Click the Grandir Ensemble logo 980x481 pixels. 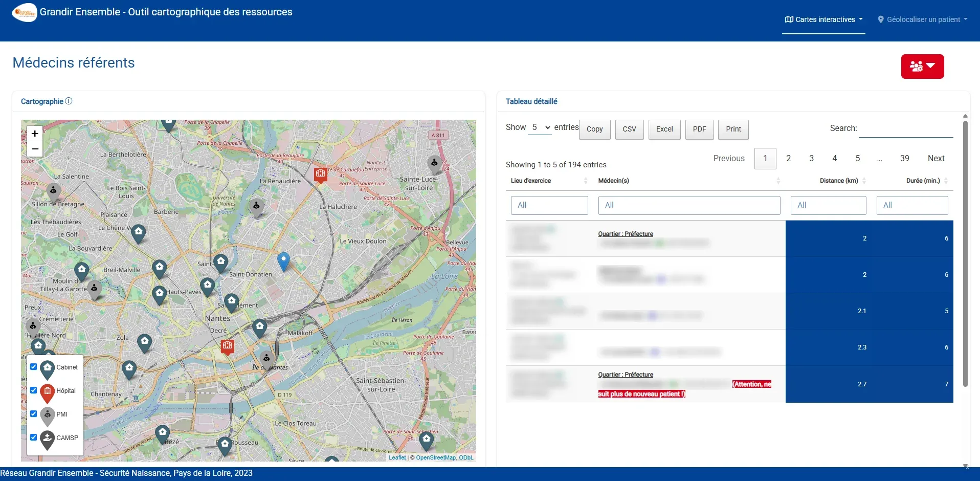[x=24, y=12]
